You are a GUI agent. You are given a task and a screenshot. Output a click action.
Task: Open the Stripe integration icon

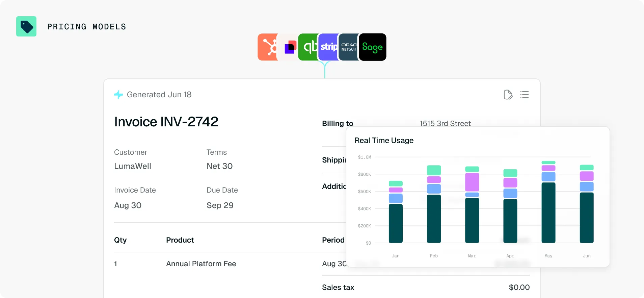(x=328, y=47)
